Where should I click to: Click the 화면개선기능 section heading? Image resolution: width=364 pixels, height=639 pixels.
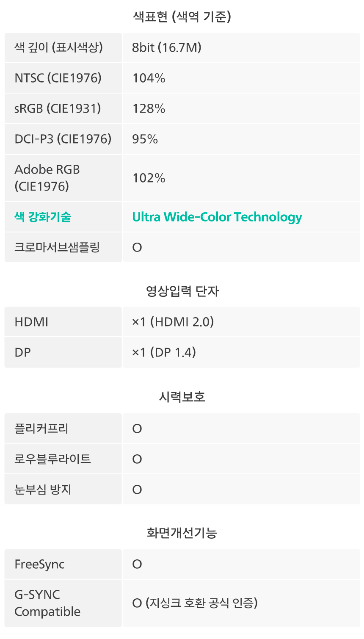click(182, 533)
